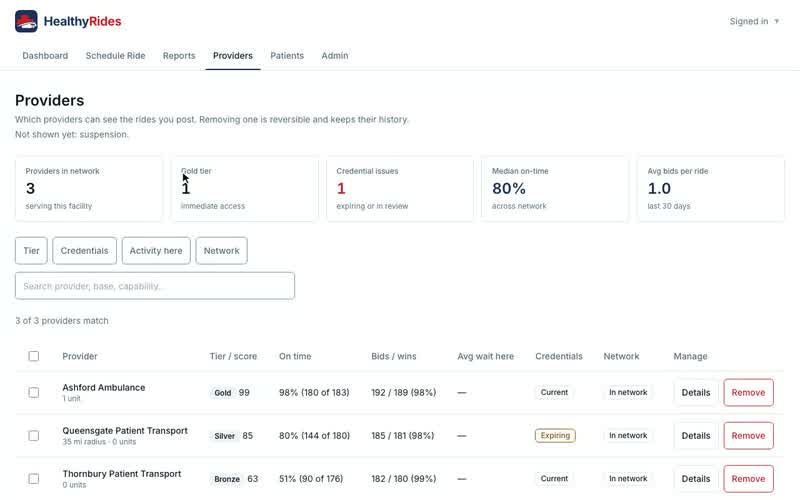The image size is (800, 500).
Task: Click the Median on-time summary card
Action: pos(555,189)
